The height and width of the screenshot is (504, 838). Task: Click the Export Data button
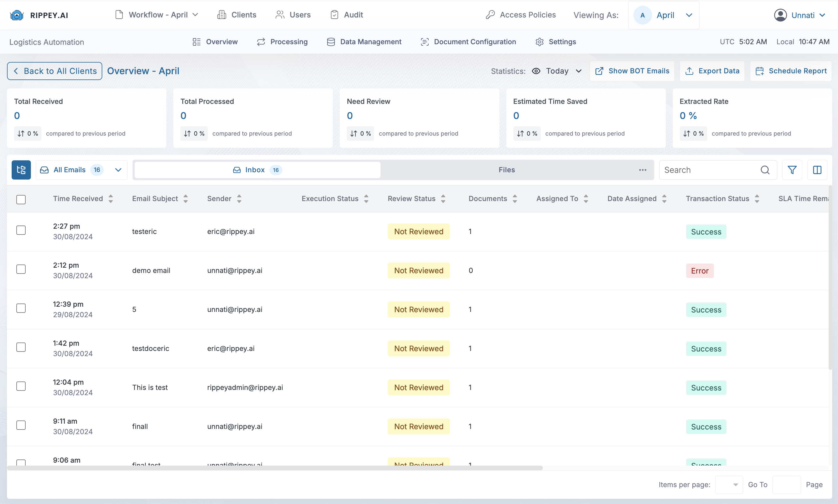[712, 71]
